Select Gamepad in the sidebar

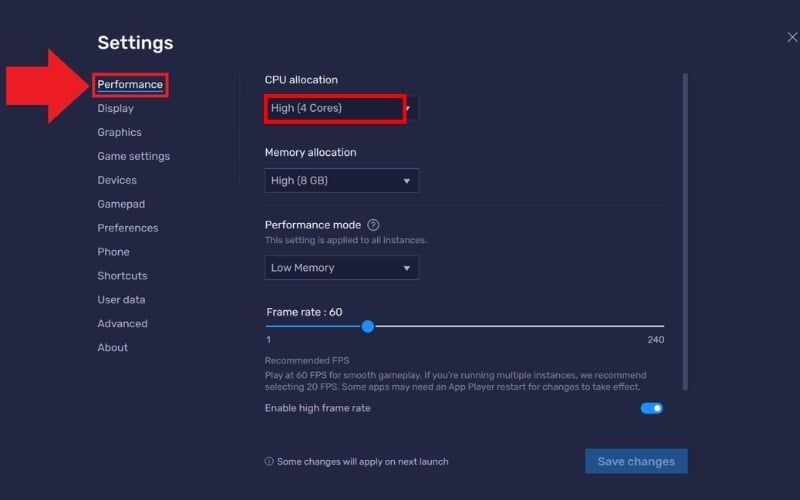121,204
